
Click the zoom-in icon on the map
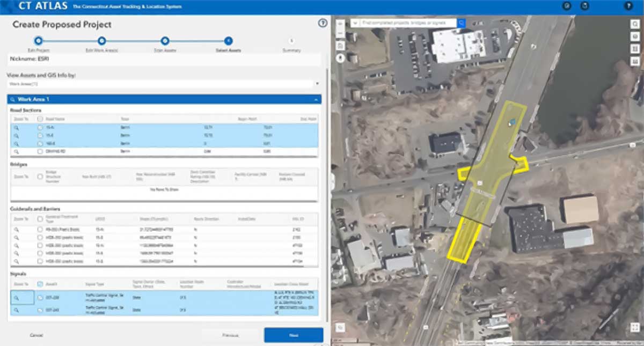[x=340, y=25]
